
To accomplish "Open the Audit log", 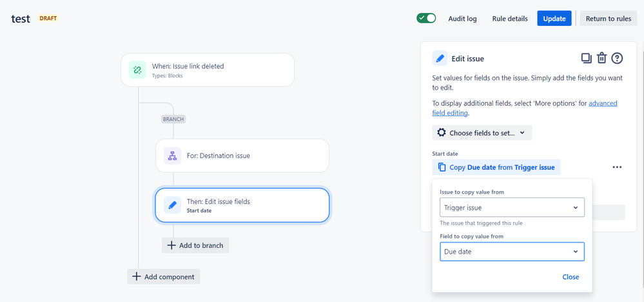I will coord(462,19).
